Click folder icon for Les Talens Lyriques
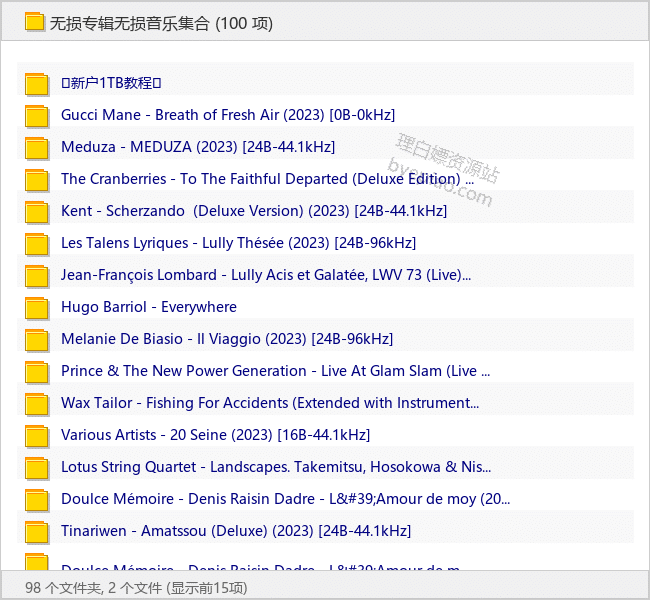This screenshot has height=600, width=650. pyautogui.click(x=37, y=244)
